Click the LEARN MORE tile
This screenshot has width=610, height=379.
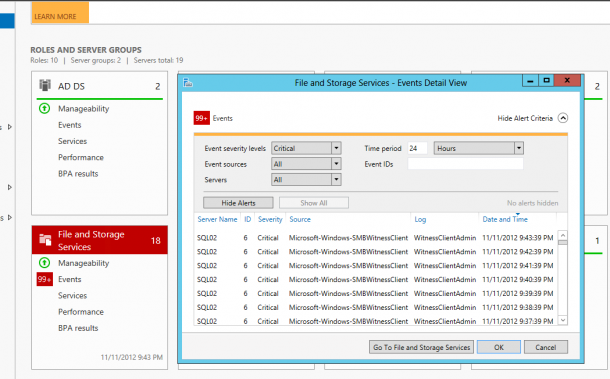coord(60,12)
